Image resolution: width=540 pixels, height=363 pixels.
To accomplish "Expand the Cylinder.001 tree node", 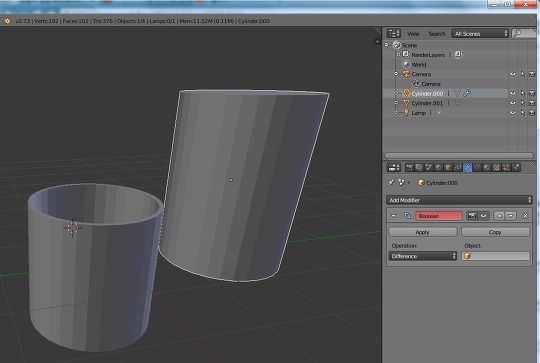I will 396,103.
